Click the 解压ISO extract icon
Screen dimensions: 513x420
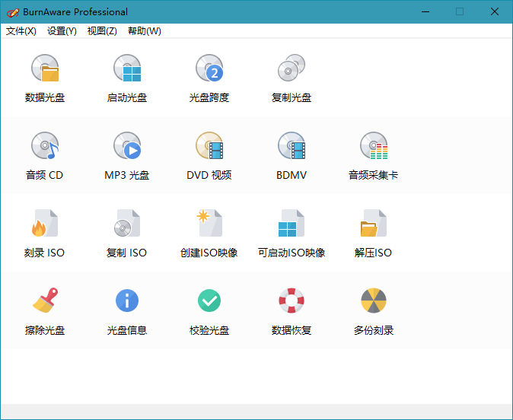click(x=374, y=224)
